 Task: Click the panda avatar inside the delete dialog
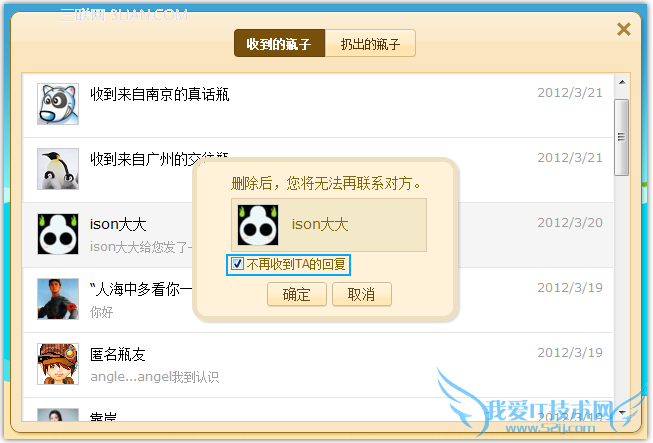click(x=258, y=225)
